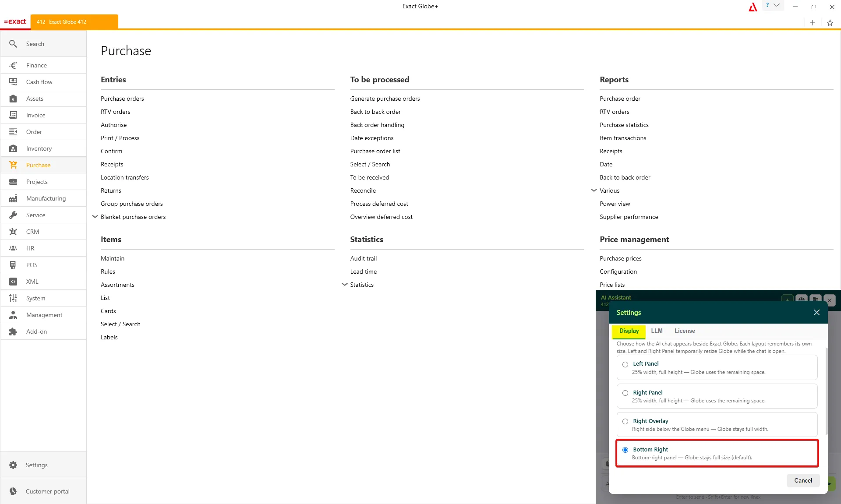Open Generate purchase orders link
This screenshot has height=504, width=841.
pos(385,99)
